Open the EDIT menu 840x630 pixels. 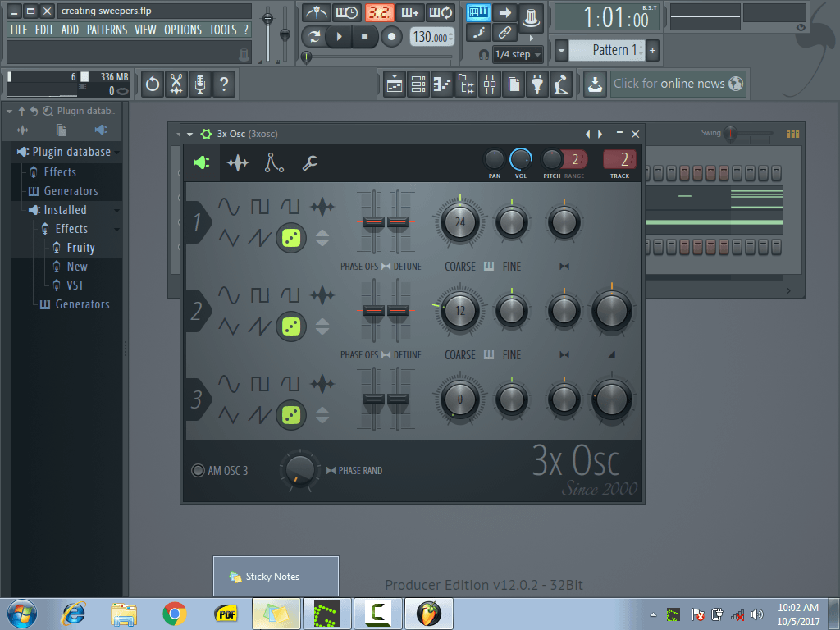click(44, 30)
